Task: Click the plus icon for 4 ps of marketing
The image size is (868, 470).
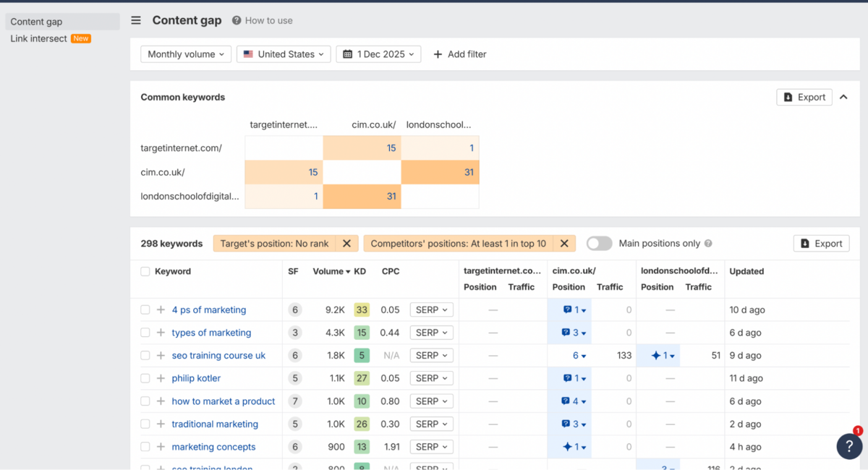Action: [161, 309]
